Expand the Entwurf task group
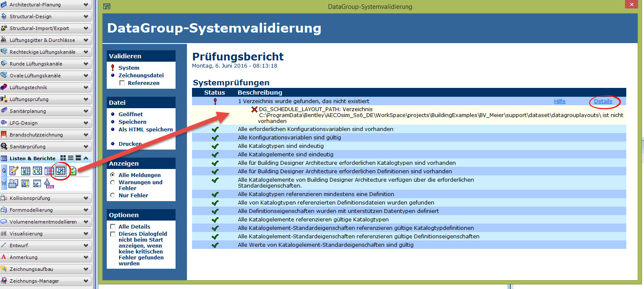Image resolution: width=644 pixels, height=289 pixels. pos(86,245)
